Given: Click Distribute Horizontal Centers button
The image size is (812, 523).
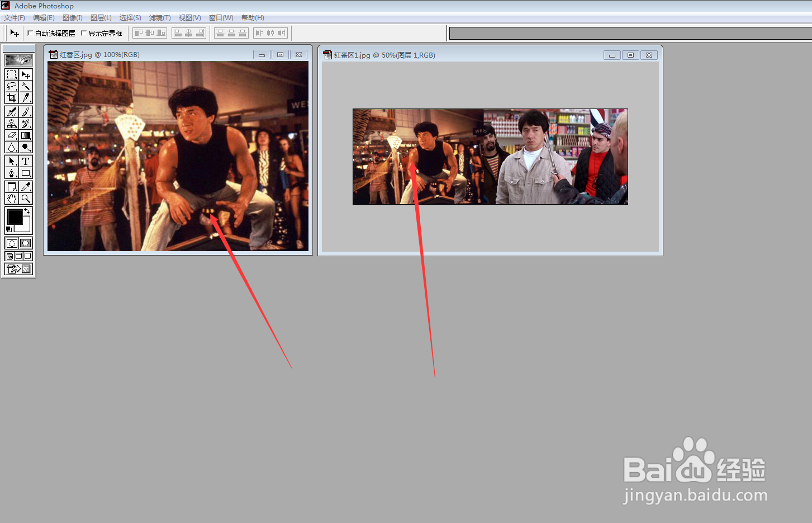Looking at the screenshot, I should pyautogui.click(x=270, y=33).
